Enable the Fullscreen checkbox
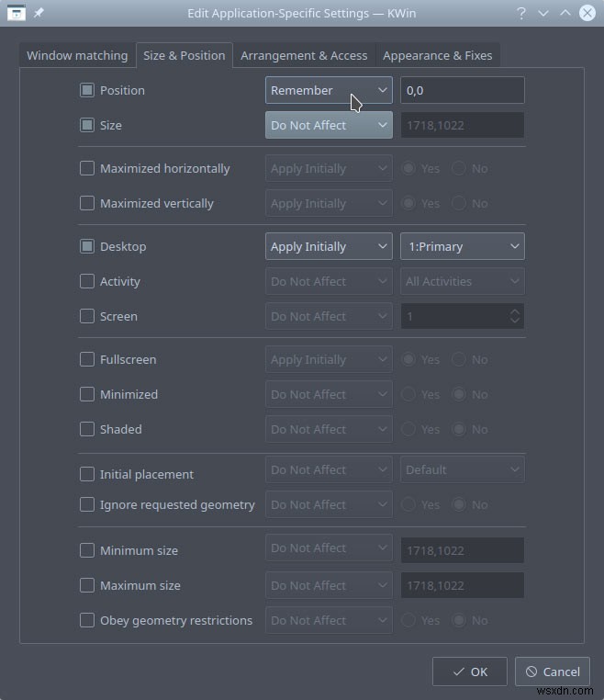The image size is (604, 700). pos(87,359)
